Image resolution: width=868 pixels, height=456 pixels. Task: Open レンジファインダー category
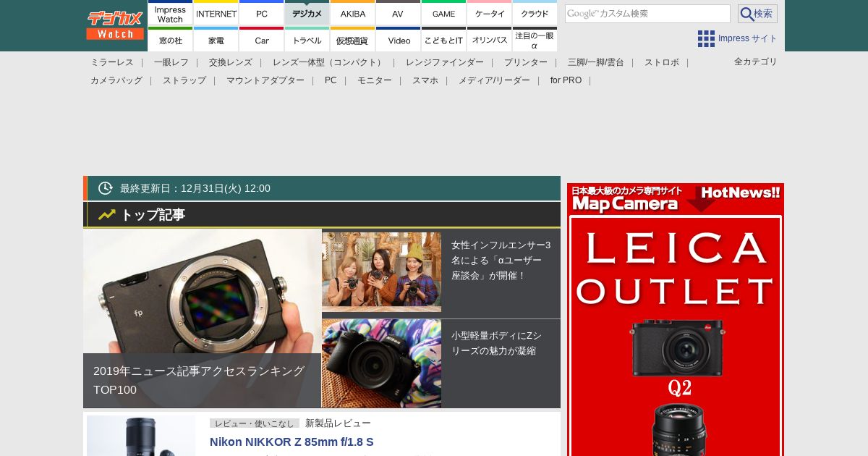pos(445,62)
